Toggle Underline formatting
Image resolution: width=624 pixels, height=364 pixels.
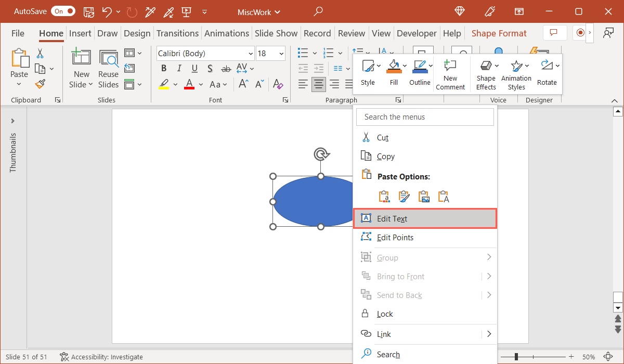[193, 68]
